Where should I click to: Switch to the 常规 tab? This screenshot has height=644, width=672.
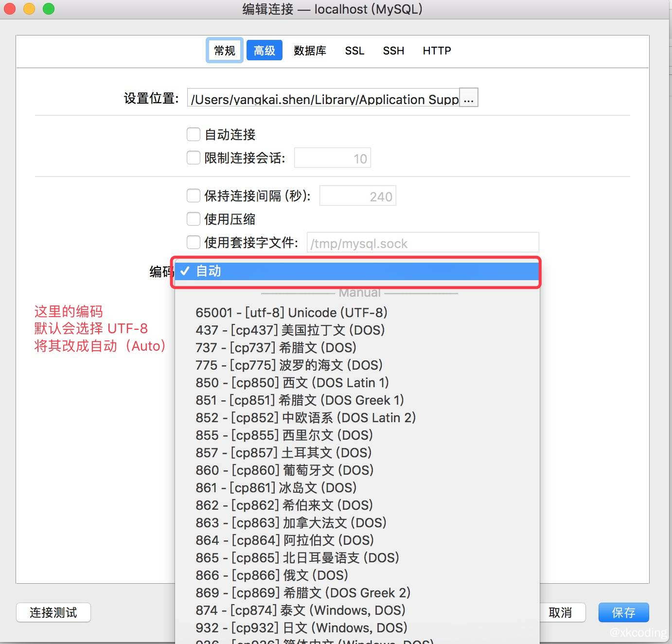pos(225,51)
